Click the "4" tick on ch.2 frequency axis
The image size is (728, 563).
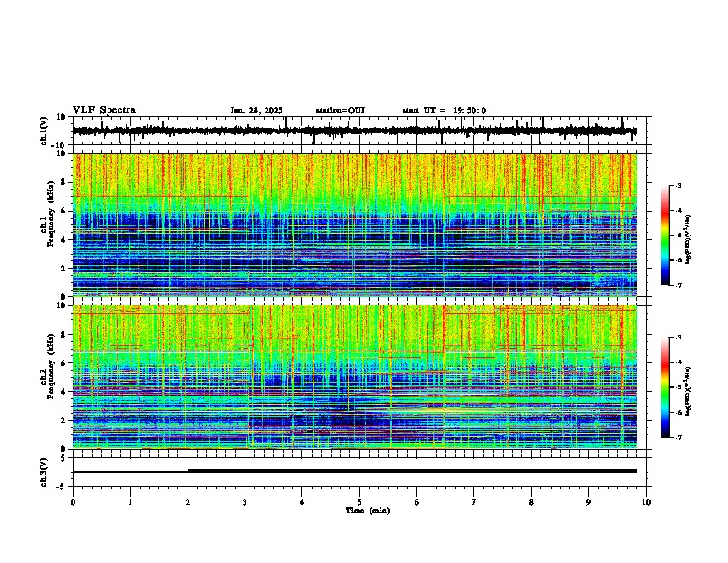pyautogui.click(x=63, y=392)
